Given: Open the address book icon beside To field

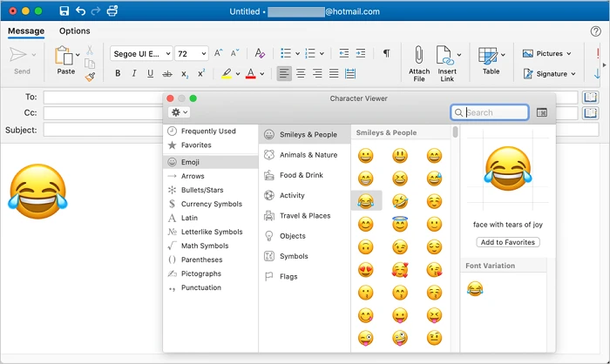Looking at the screenshot, I should [590, 97].
